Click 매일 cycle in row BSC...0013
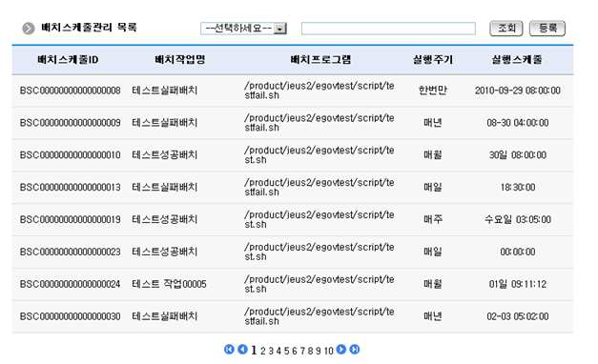This screenshot has height=364, width=598. tap(432, 187)
